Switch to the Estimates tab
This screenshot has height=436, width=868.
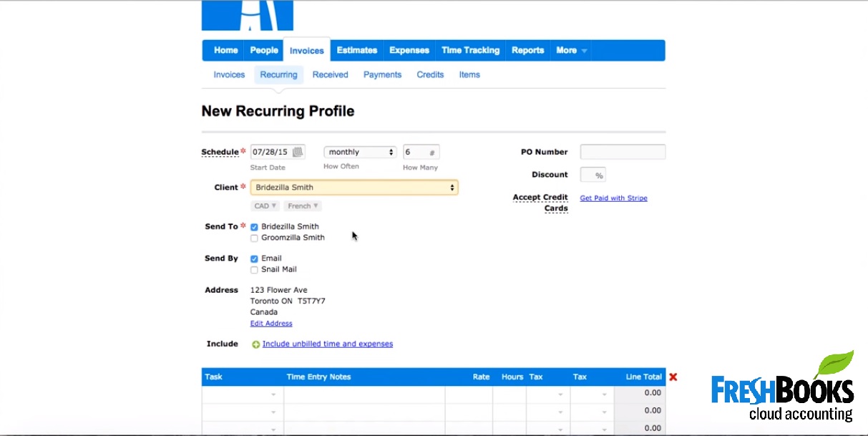(x=356, y=50)
